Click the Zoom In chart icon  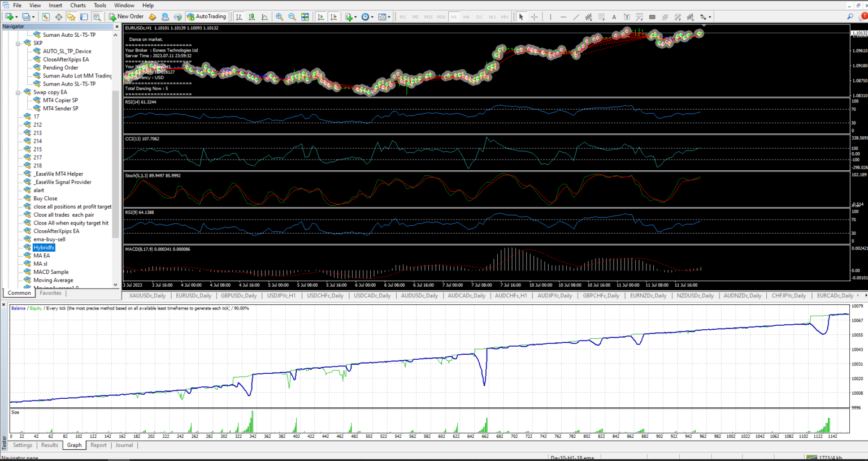point(279,16)
